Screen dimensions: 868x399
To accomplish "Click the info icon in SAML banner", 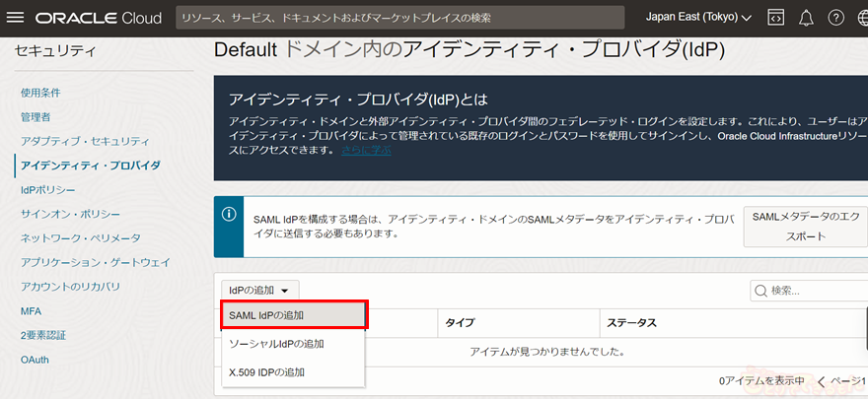I will 229,213.
